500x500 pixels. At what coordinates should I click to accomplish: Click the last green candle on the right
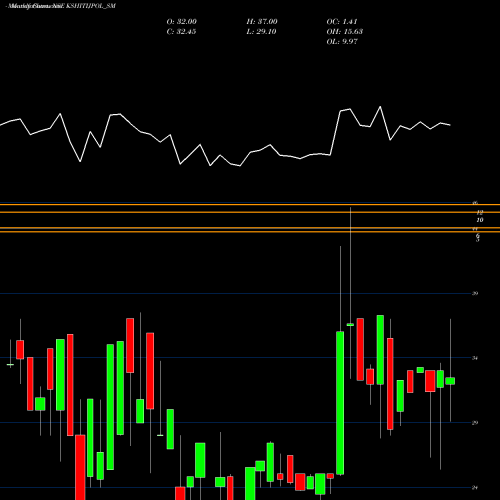[450, 381]
